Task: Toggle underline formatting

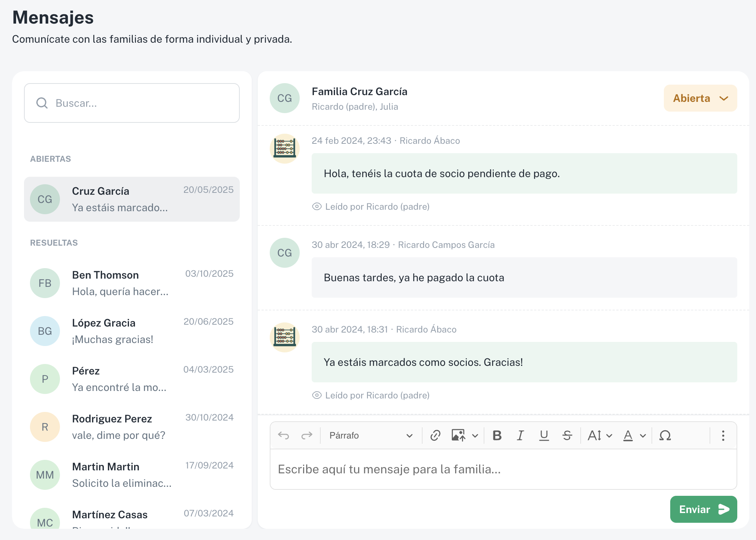Action: click(x=544, y=436)
